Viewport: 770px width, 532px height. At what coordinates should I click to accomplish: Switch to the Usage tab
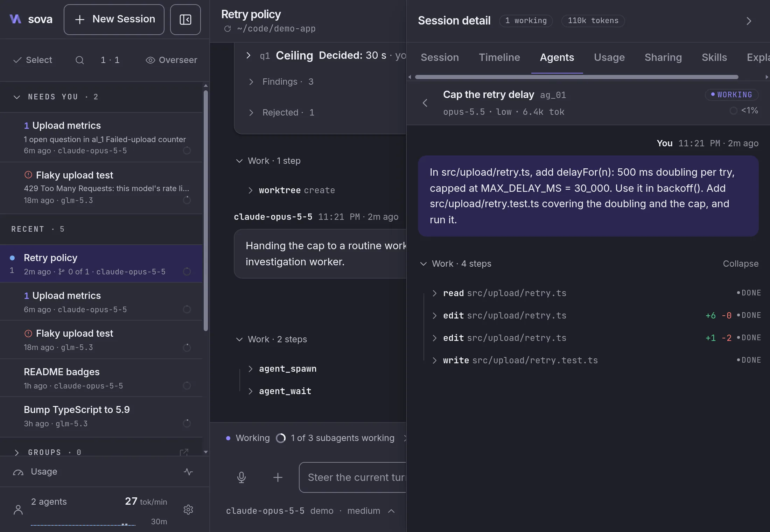(609, 57)
